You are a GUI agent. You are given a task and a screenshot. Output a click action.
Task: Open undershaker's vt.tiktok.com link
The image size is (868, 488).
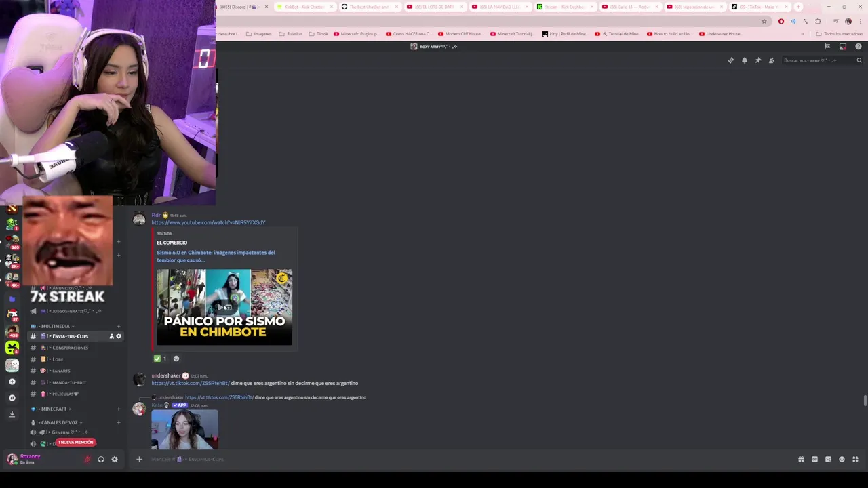coord(191,383)
